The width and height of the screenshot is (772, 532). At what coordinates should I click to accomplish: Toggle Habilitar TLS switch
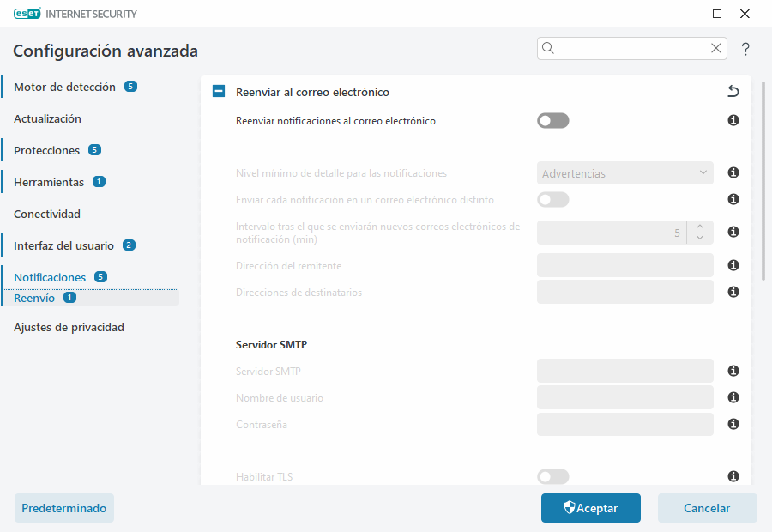[552, 476]
